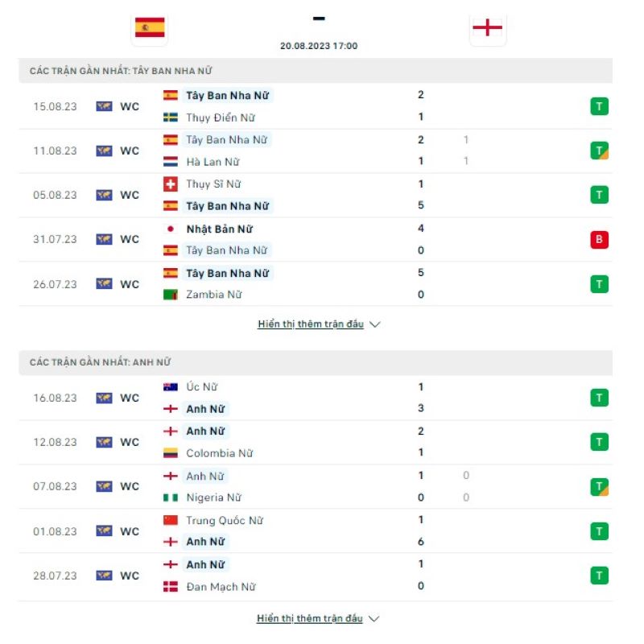Click the Colombia flag icon

pyautogui.click(x=171, y=453)
